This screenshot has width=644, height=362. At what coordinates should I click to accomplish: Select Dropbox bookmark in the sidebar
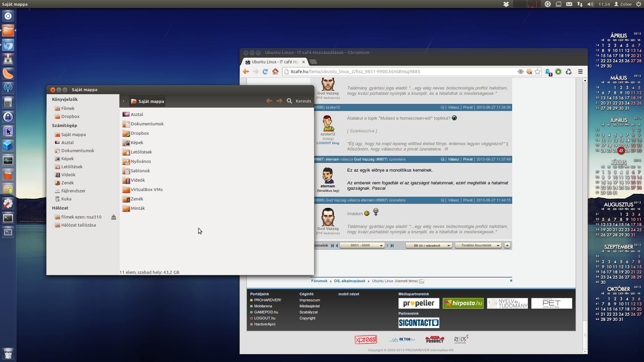click(70, 116)
